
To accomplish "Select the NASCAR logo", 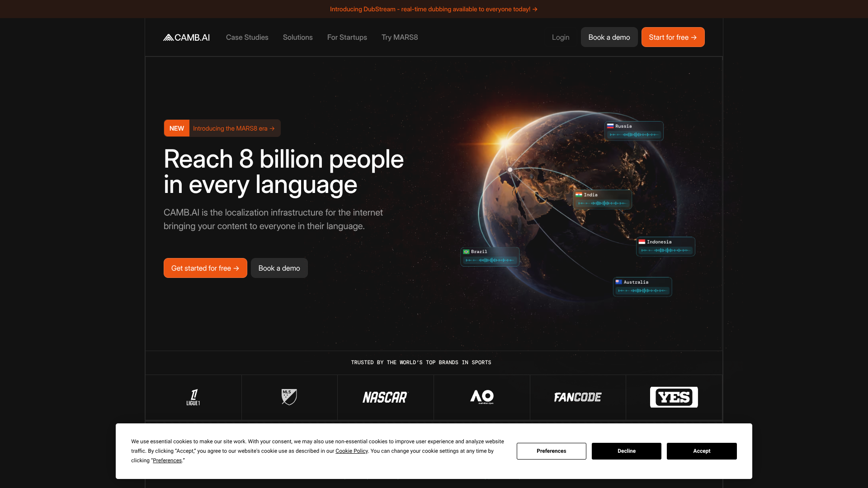I will pyautogui.click(x=385, y=397).
